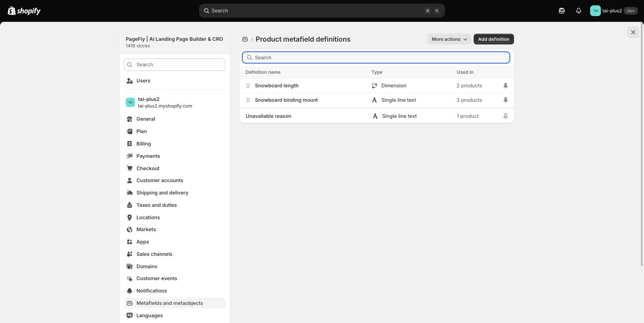This screenshot has height=323, width=644.
Task: Click the Used in column header
Action: pos(465,72)
